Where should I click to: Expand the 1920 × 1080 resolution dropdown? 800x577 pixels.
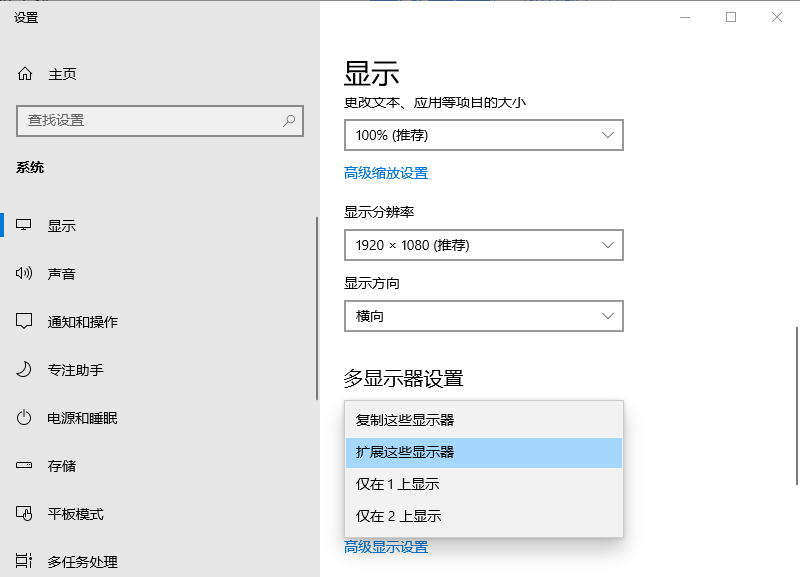tap(483, 245)
